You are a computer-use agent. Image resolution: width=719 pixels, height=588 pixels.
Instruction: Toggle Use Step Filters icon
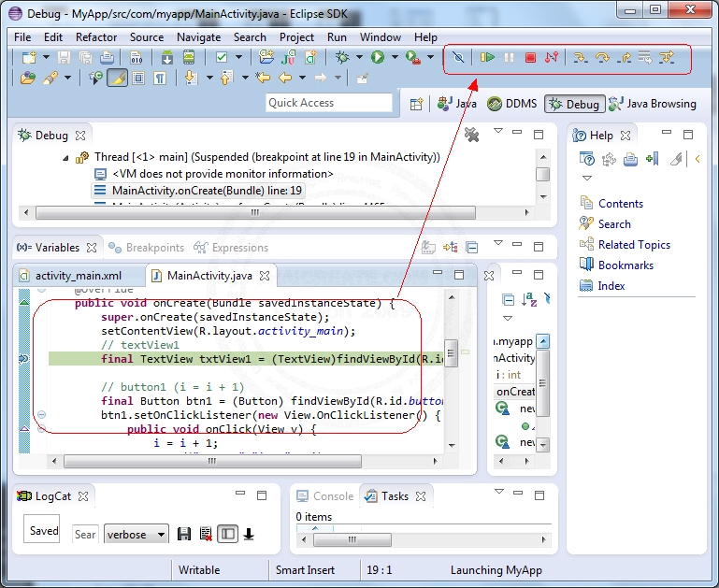(x=667, y=57)
